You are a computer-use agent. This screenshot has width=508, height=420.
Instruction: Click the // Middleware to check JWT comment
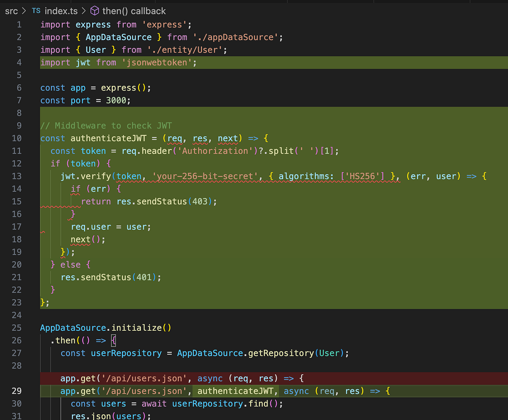[x=105, y=125]
